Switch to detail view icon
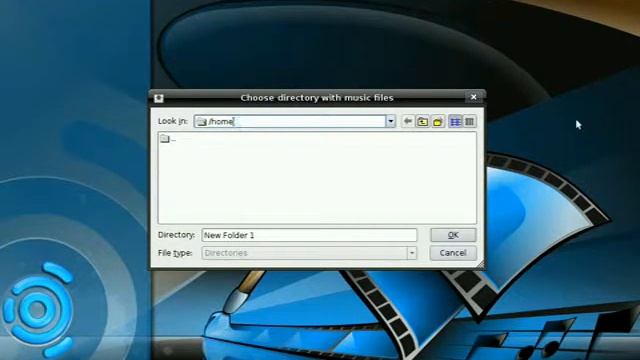 point(470,121)
